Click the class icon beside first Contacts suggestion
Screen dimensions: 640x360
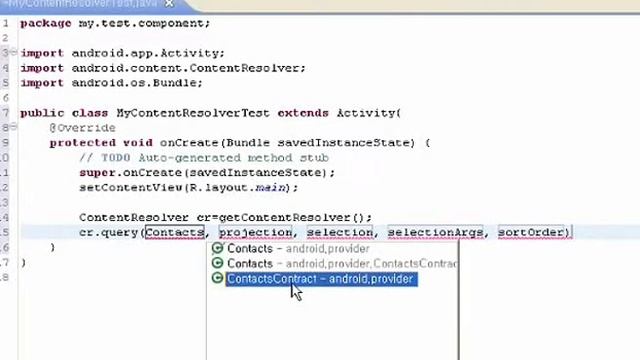pos(218,248)
